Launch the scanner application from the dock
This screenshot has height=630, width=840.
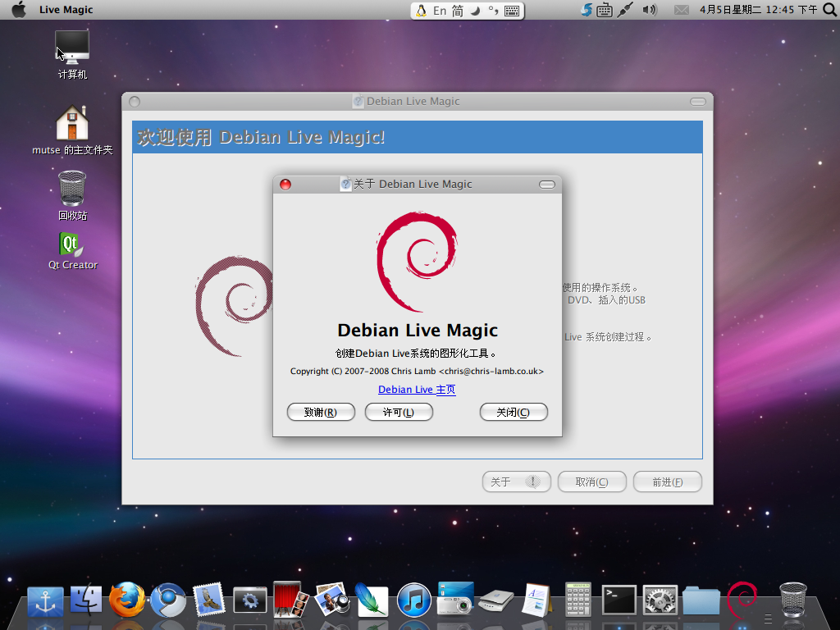[x=496, y=601]
